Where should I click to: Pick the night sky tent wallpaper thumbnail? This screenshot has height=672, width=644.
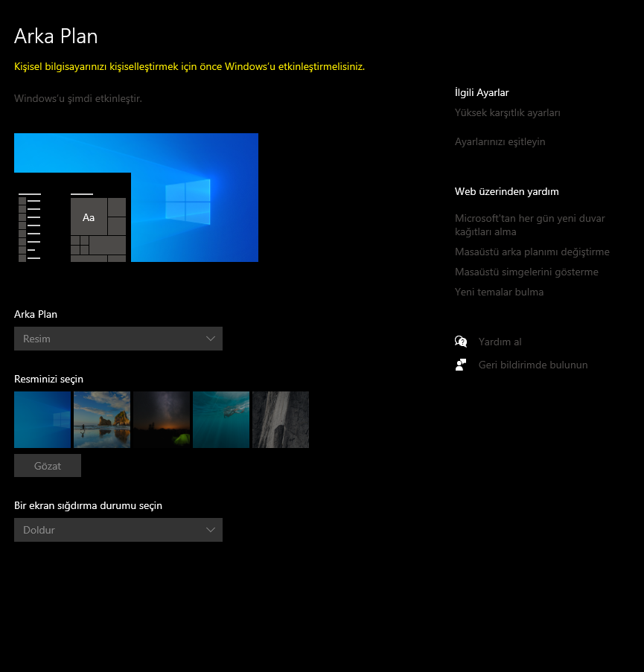162,420
